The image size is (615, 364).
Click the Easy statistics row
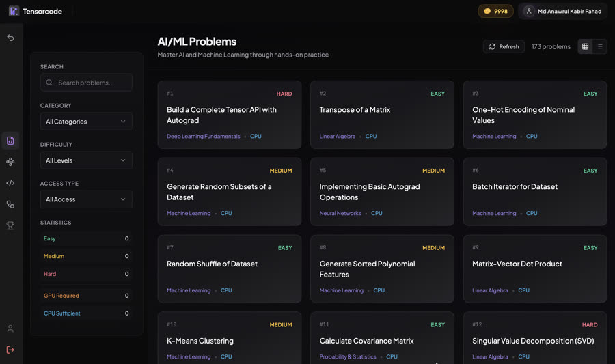86,238
